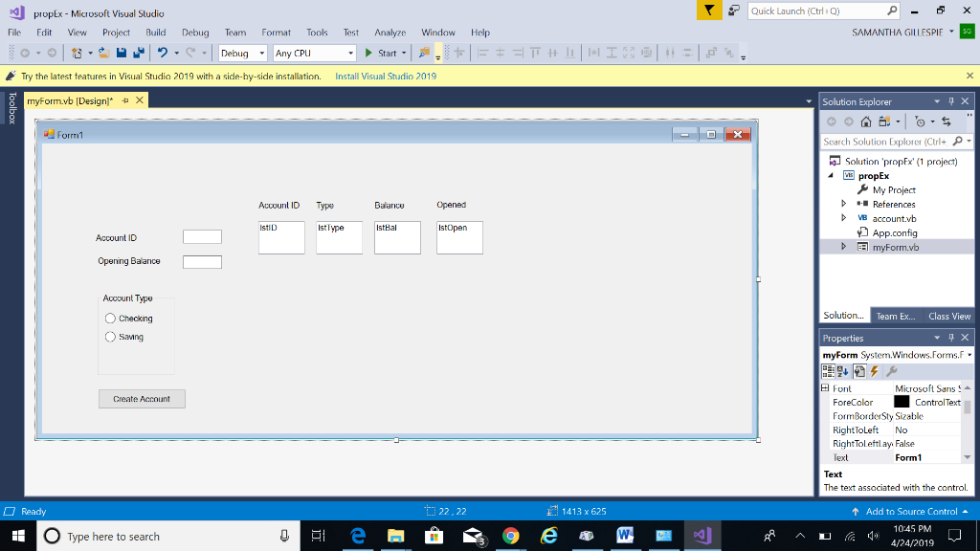Click the New Project toolbar icon
The height and width of the screenshot is (551, 980).
click(77, 54)
